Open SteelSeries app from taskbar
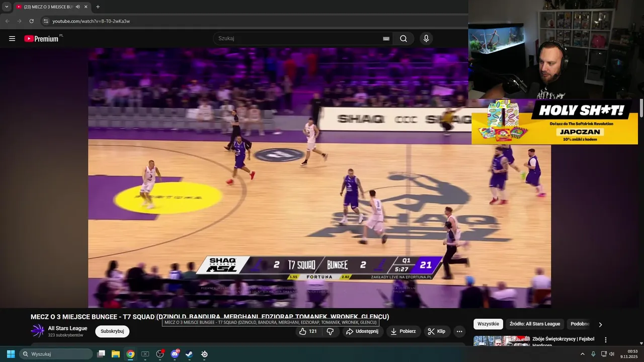Image resolution: width=644 pixels, height=362 pixels. tap(204, 354)
